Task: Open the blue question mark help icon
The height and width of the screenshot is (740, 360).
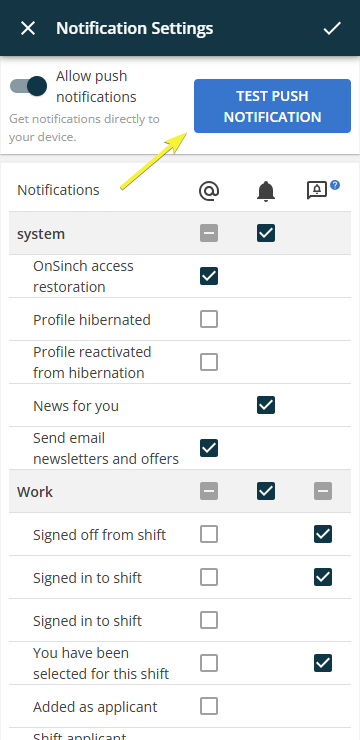Action: pyautogui.click(x=335, y=185)
